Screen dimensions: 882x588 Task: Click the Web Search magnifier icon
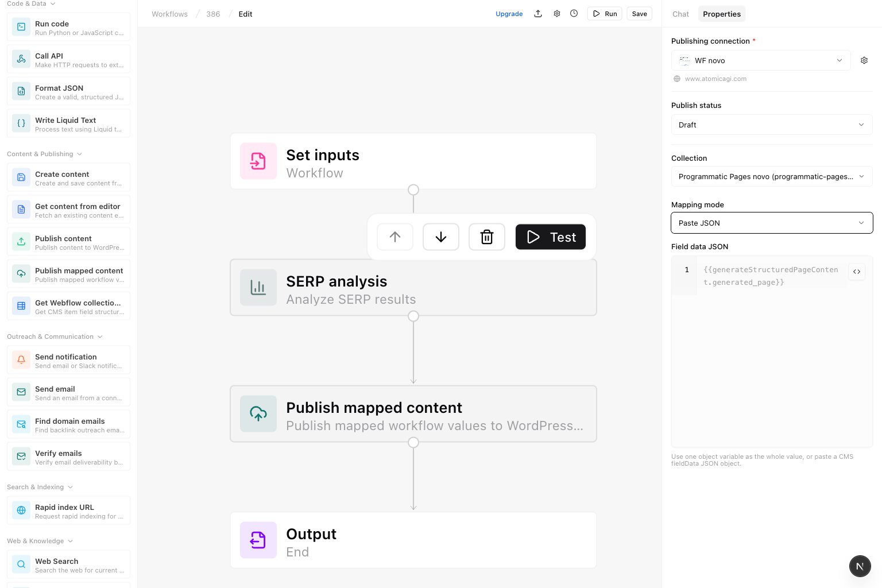click(21, 564)
